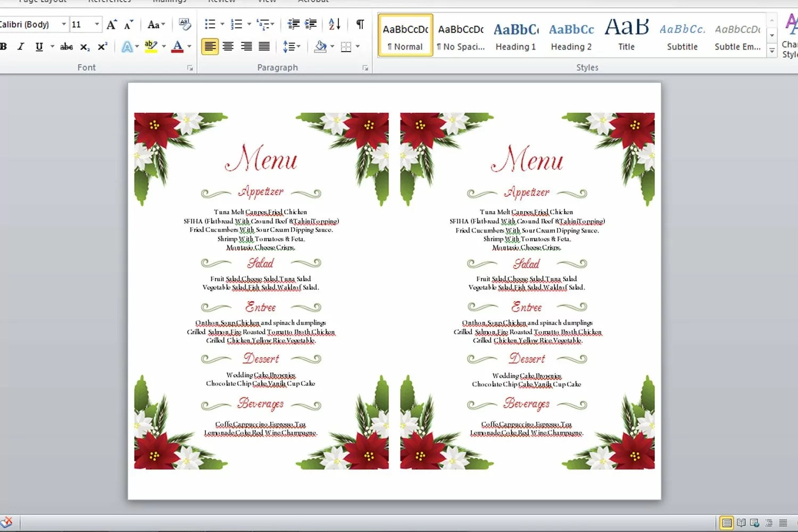Image resolution: width=798 pixels, height=532 pixels.
Task: Apply the Title style
Action: (627, 35)
